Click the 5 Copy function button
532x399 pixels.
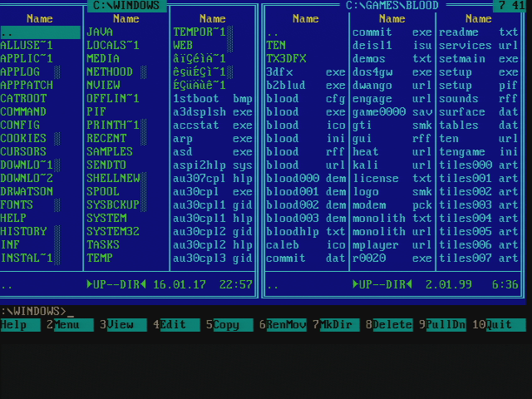point(229,325)
